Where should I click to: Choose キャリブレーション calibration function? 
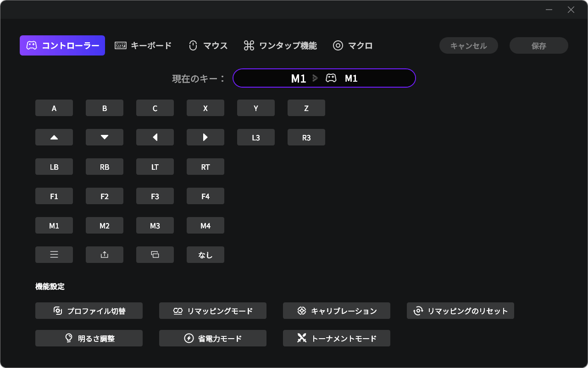tap(337, 311)
